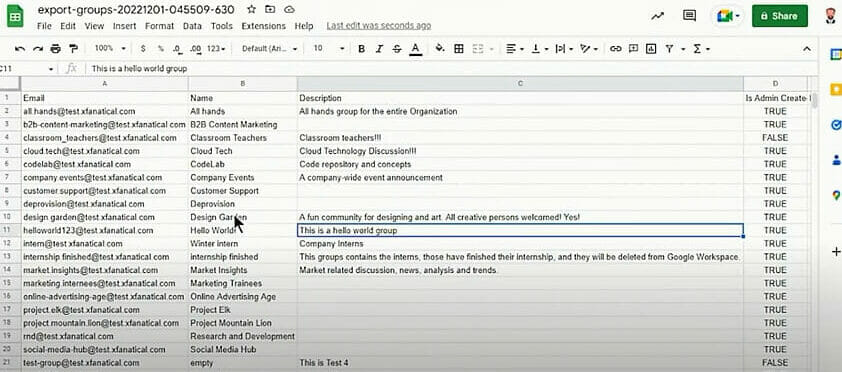
Task: Open Tasks in the side panel
Action: [x=836, y=125]
